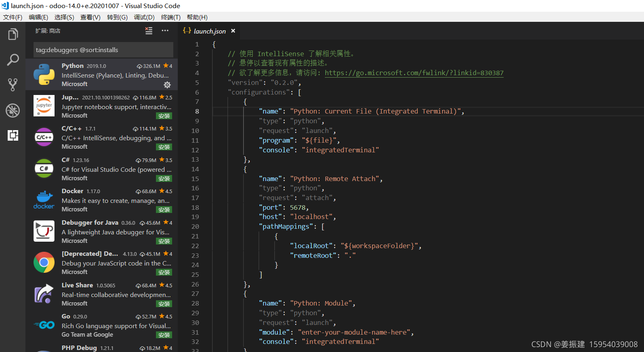Open the 查看(V) menu
The image size is (644, 352).
tap(90, 17)
